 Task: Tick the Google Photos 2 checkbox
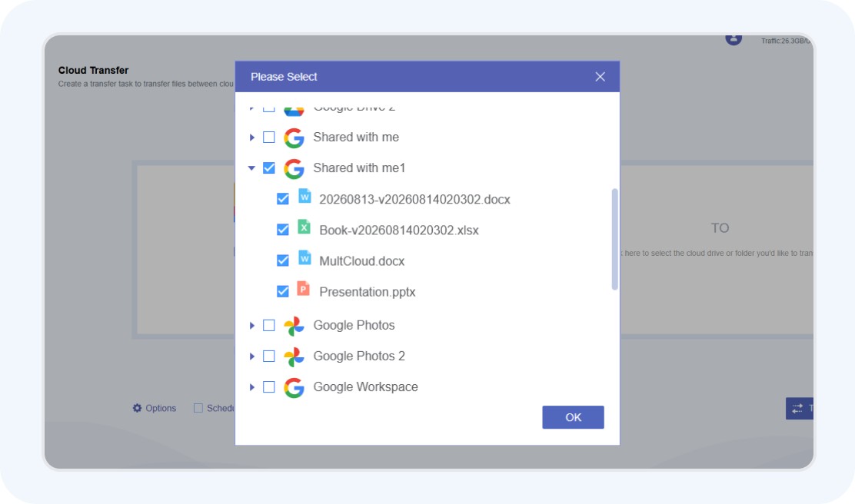click(x=269, y=356)
